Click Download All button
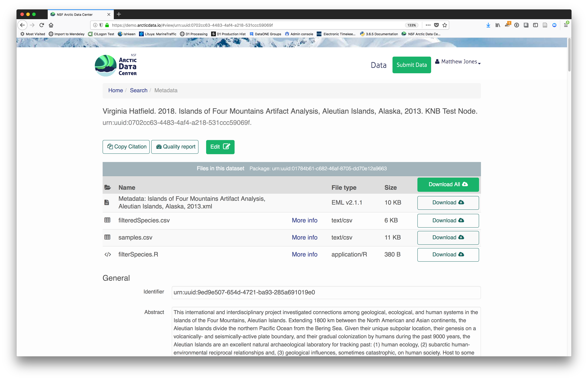This screenshot has height=380, width=588. tap(448, 185)
